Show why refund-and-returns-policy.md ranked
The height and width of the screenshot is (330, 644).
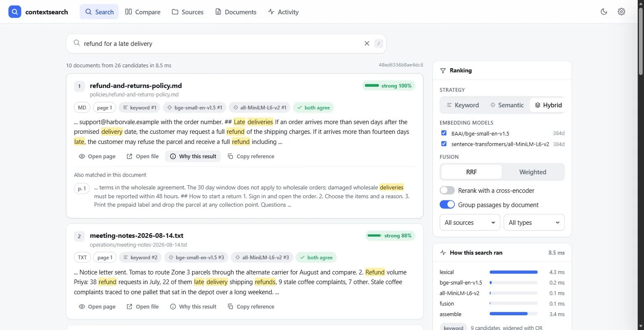[x=193, y=157]
